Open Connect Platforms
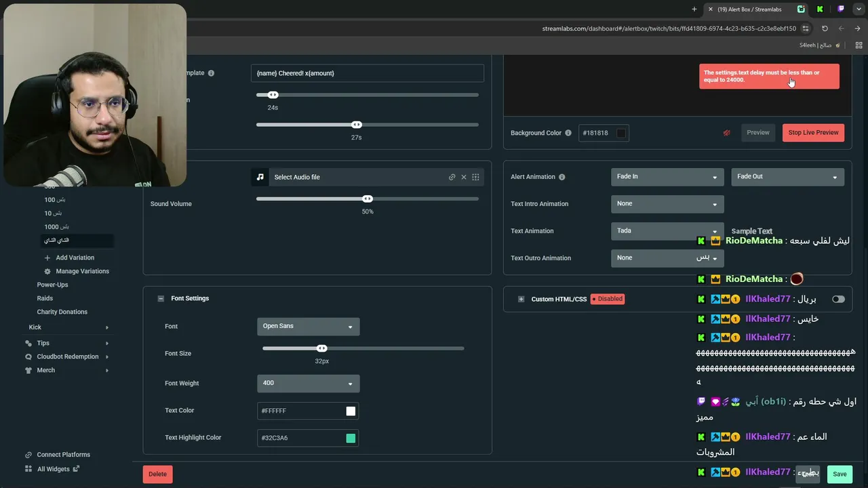Screen dimensions: 868x488 click(64, 455)
